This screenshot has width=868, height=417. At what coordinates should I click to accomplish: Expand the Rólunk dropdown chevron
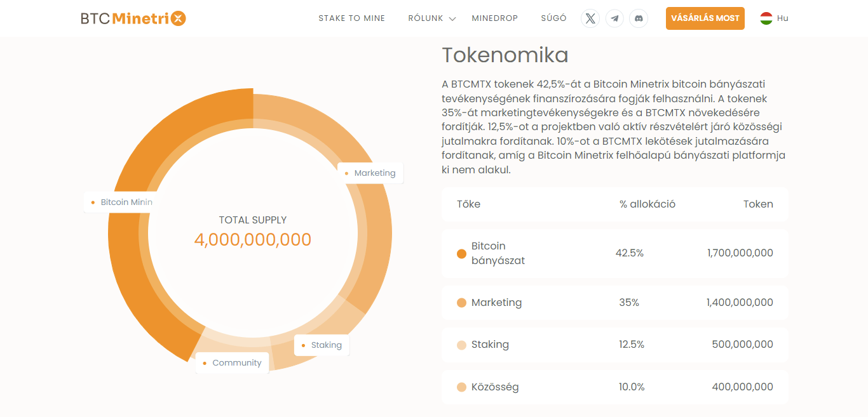[x=452, y=19]
